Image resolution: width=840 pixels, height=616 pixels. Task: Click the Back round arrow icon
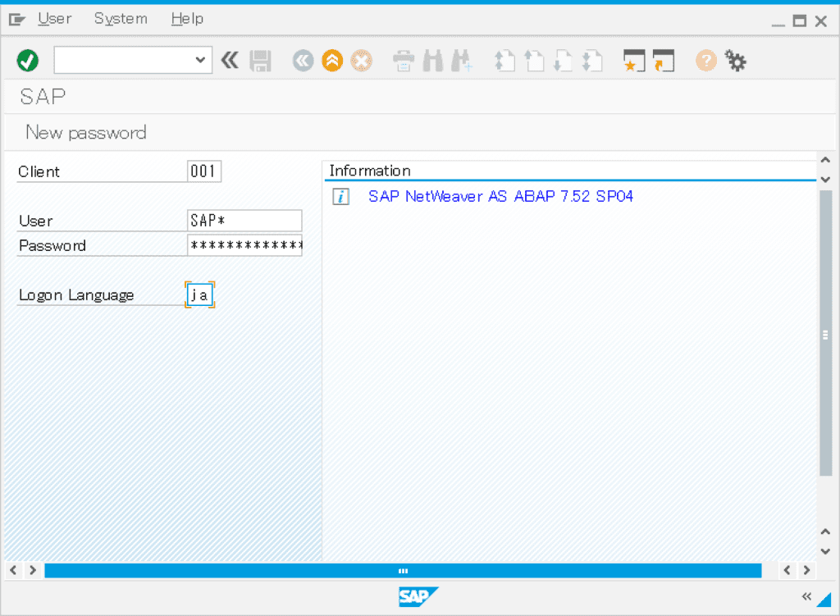(303, 61)
